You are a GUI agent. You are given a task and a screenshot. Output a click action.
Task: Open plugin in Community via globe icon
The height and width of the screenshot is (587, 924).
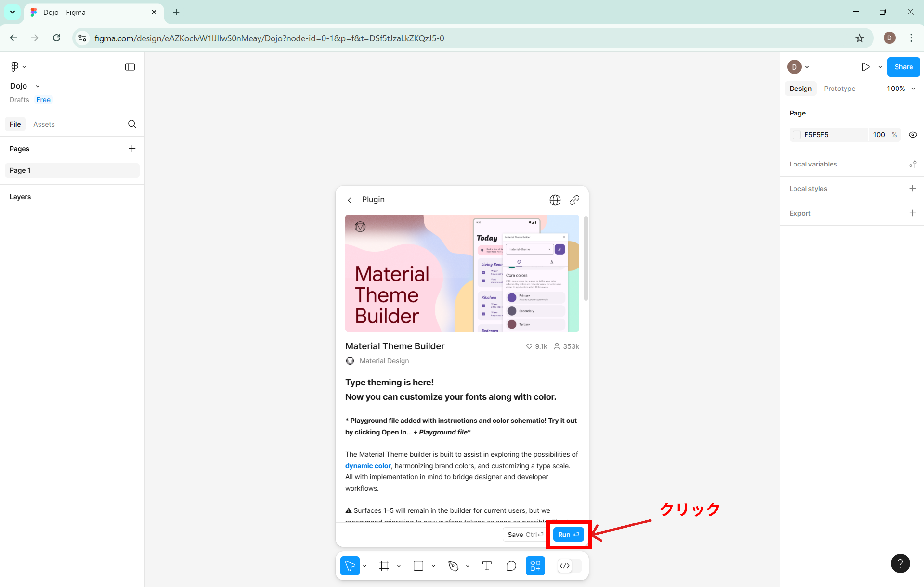pyautogui.click(x=555, y=200)
